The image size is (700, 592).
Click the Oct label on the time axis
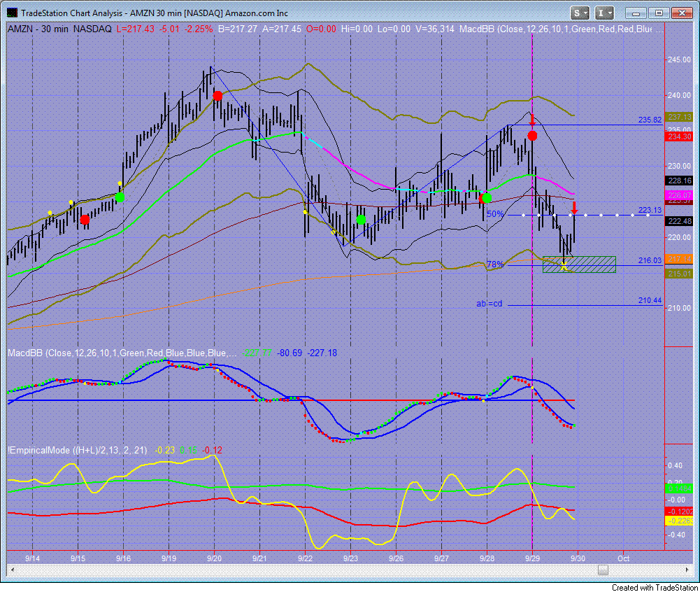click(x=623, y=558)
